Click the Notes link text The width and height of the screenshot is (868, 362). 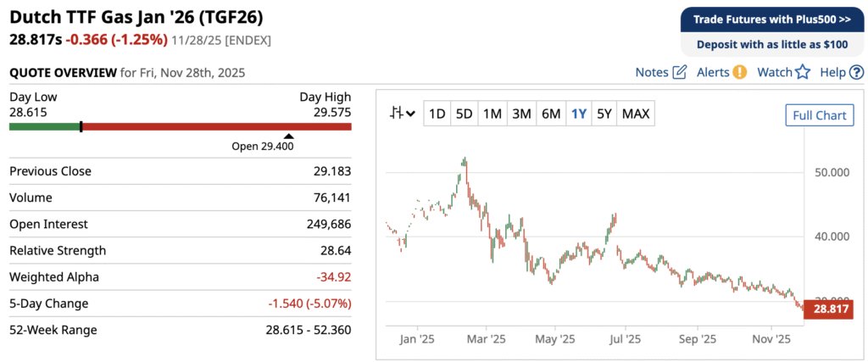(652, 72)
